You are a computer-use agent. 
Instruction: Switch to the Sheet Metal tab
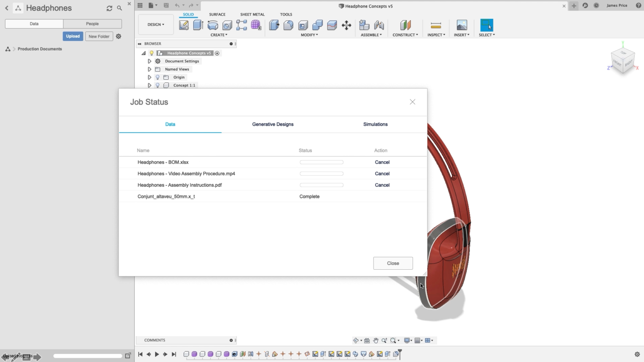click(x=252, y=14)
